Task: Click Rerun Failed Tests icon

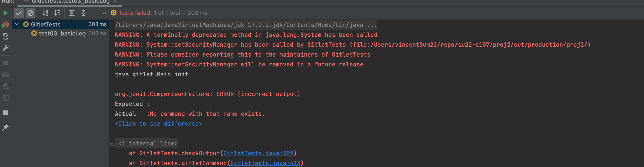Action: pyautogui.click(x=6, y=25)
